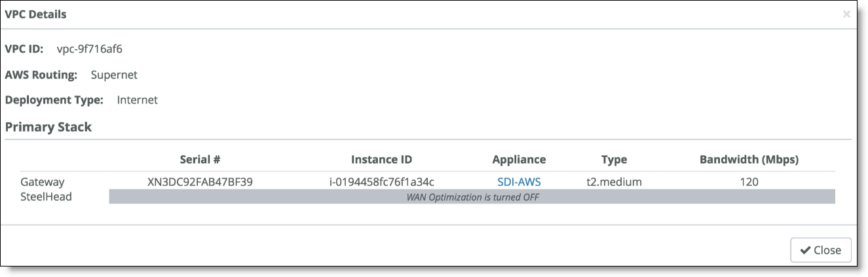Click the bandwidth value 120

click(x=749, y=182)
